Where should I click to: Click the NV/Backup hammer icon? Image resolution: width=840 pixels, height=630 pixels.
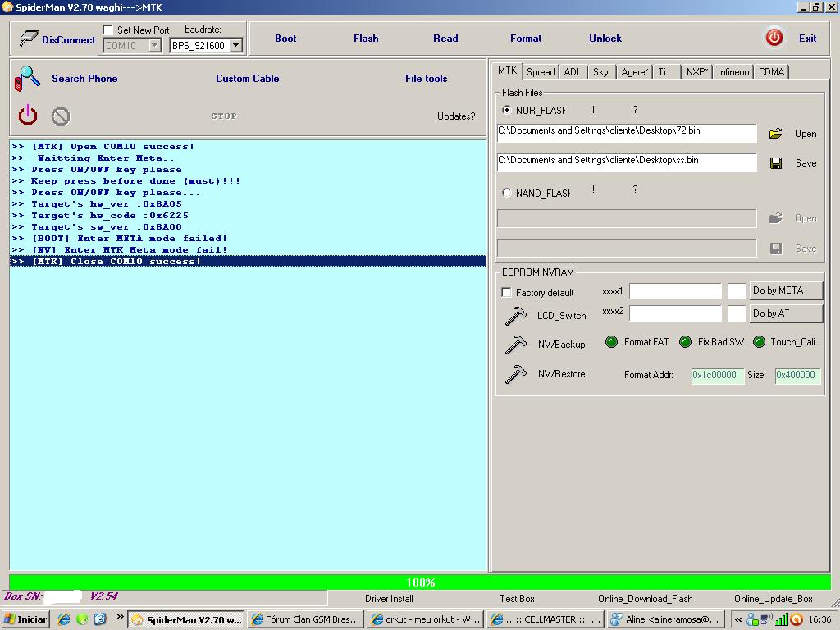[x=516, y=345]
